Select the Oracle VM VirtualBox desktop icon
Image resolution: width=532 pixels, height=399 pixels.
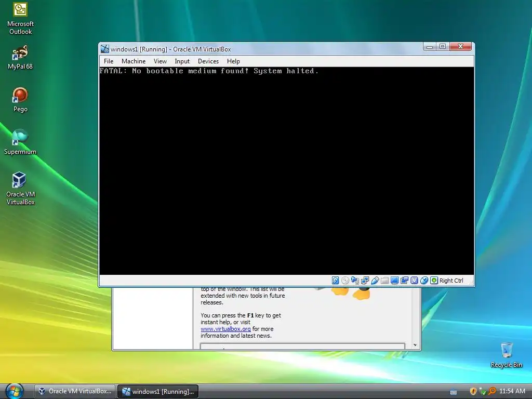pos(20,188)
